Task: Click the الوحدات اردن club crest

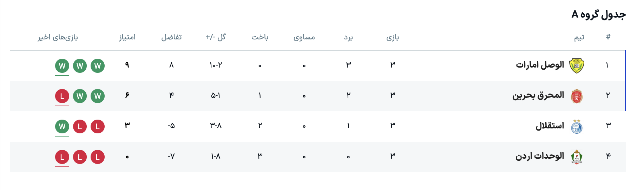Action: (x=576, y=157)
